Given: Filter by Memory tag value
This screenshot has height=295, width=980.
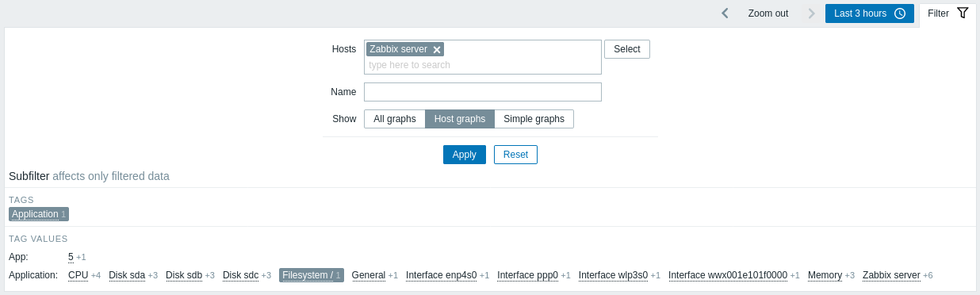Looking at the screenshot, I should tap(825, 275).
